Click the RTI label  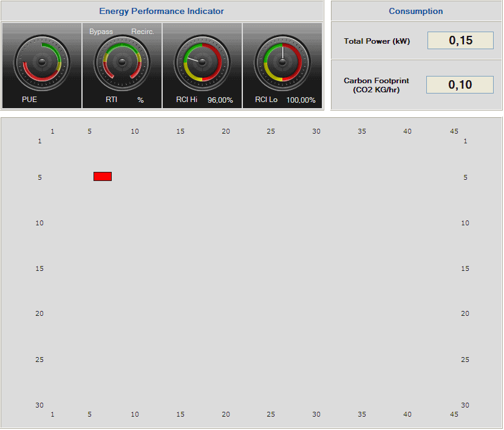click(x=111, y=100)
